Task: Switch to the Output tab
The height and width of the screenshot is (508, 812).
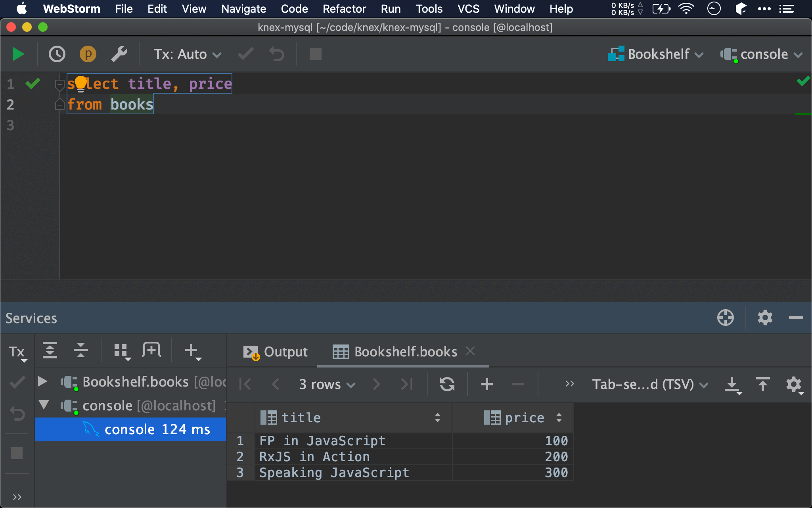Action: point(276,350)
